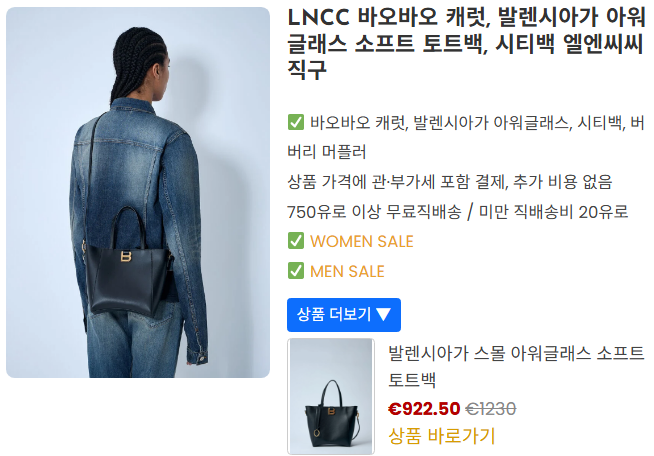Follow the 상품 바로가기 link
Screen dimensions: 654x456
[442, 436]
